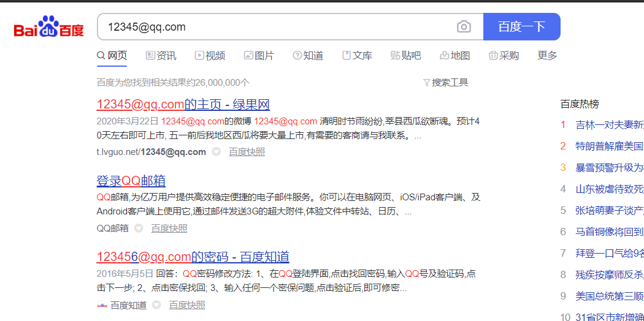
Task: Open hot item 9 美国总统第三顺
Action: pyautogui.click(x=609, y=296)
